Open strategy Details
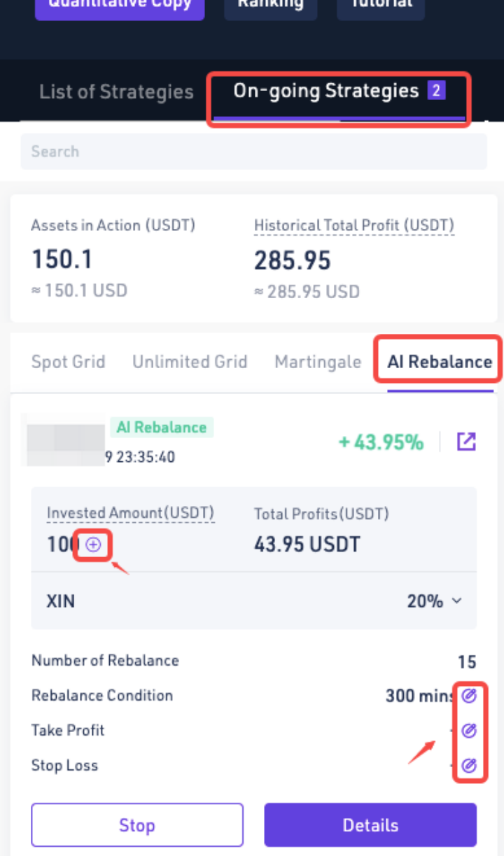The height and width of the screenshot is (856, 504). click(x=370, y=825)
